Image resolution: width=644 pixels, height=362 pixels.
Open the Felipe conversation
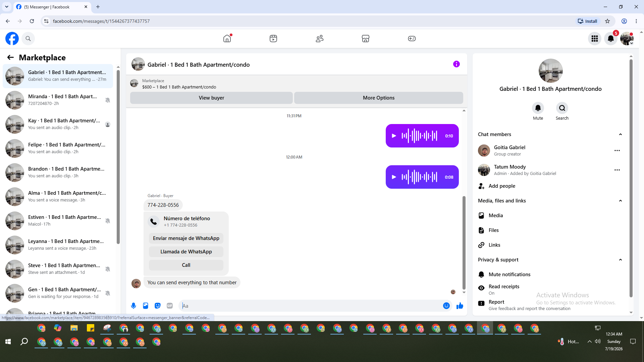coord(58,148)
